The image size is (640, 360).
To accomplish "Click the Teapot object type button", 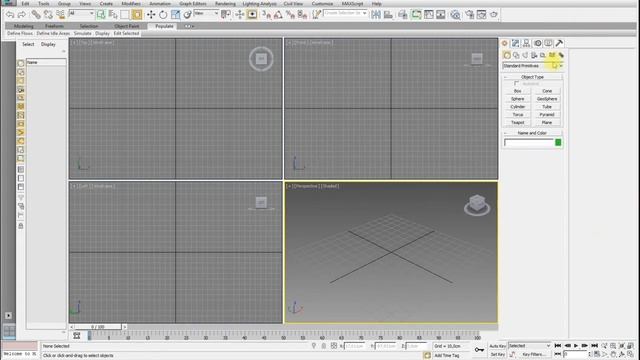I will [518, 122].
